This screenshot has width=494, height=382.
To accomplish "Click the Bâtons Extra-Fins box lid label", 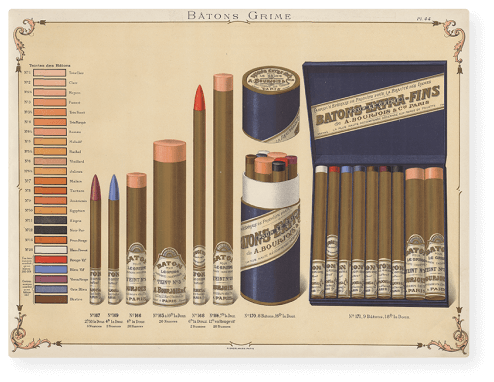I will point(378,106).
